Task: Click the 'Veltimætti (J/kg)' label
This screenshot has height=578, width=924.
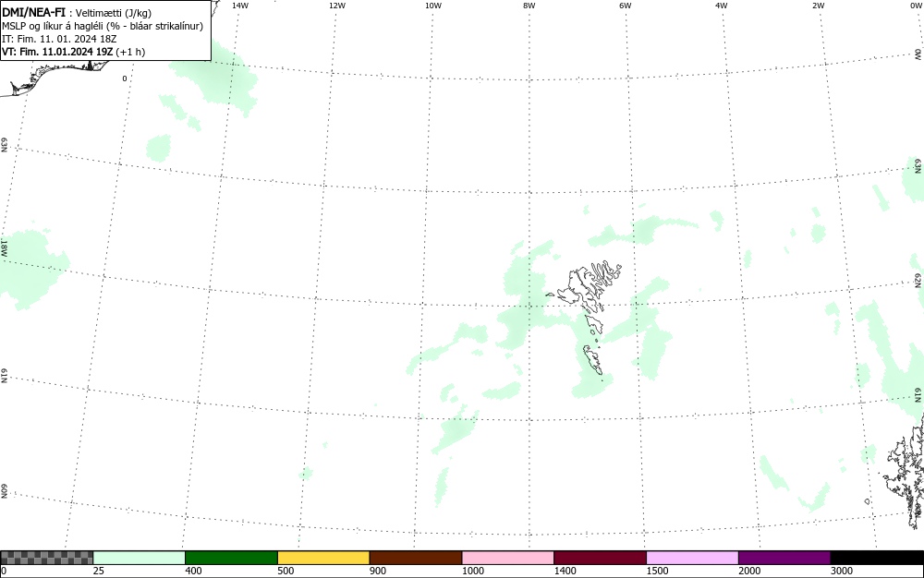Action: point(113,13)
